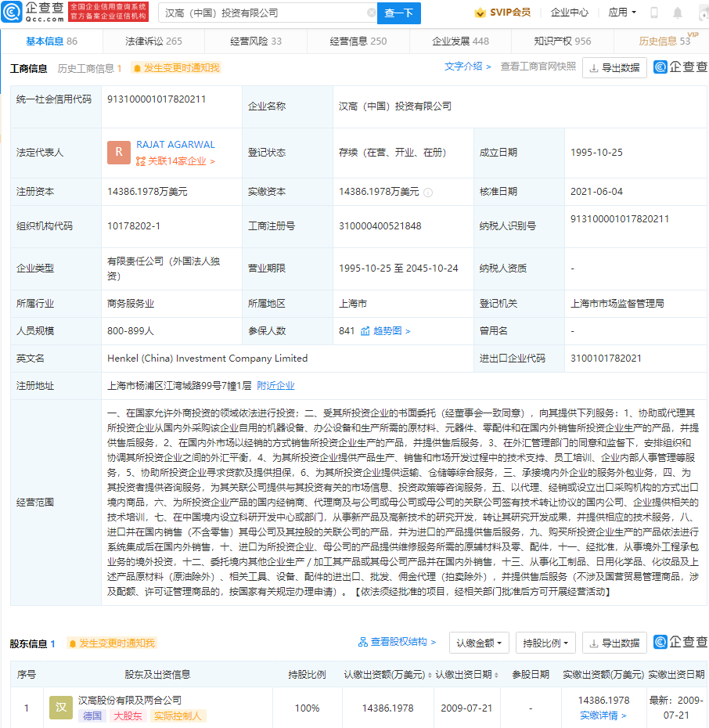709x728 pixels.
Task: Click the 汉 shareholder avatar
Action: (x=61, y=708)
